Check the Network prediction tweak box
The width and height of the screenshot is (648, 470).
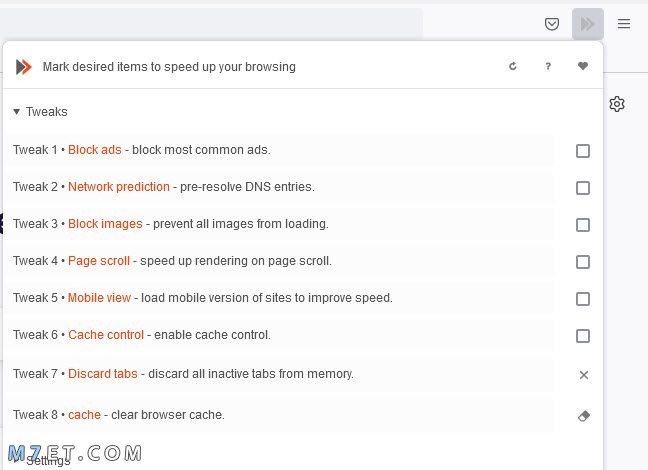[583, 188]
